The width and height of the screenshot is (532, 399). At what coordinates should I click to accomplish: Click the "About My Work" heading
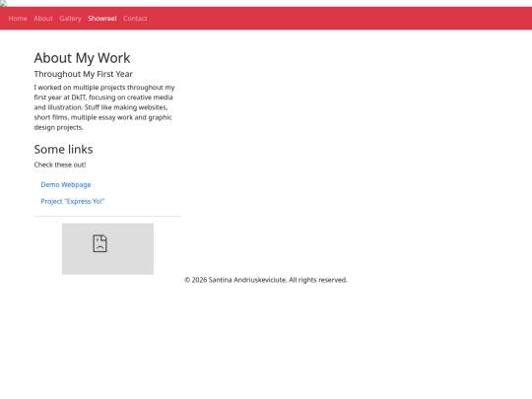click(82, 58)
